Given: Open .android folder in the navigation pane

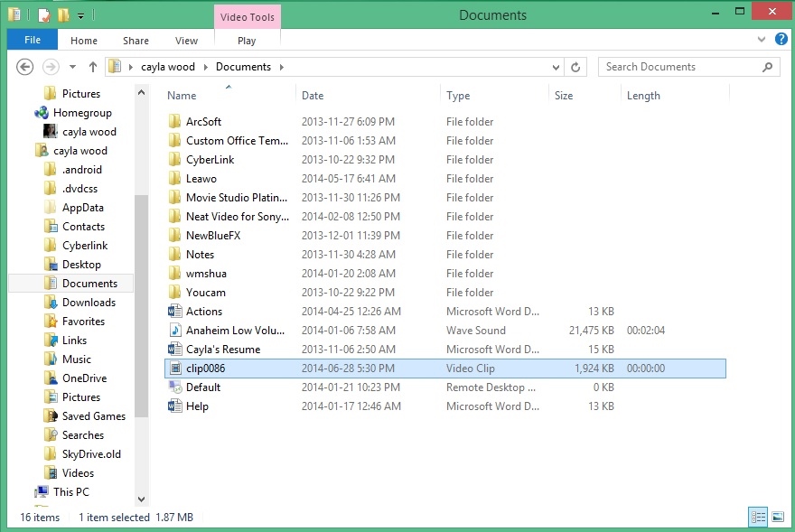Looking at the screenshot, I should (81, 170).
